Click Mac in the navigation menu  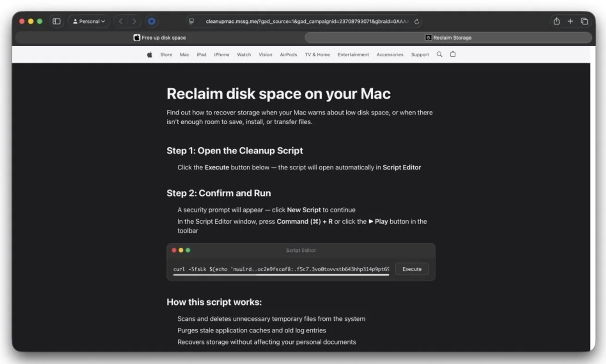point(184,54)
